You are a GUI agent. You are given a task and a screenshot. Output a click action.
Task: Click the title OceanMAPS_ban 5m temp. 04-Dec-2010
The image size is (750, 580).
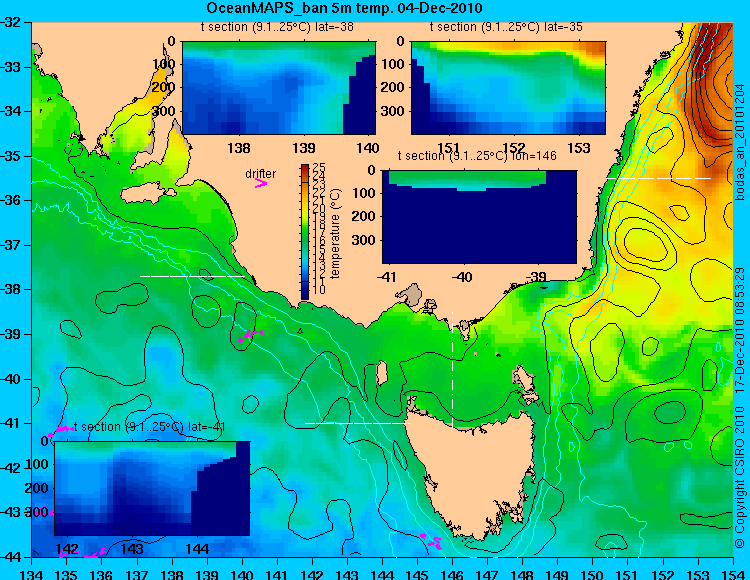(x=344, y=8)
